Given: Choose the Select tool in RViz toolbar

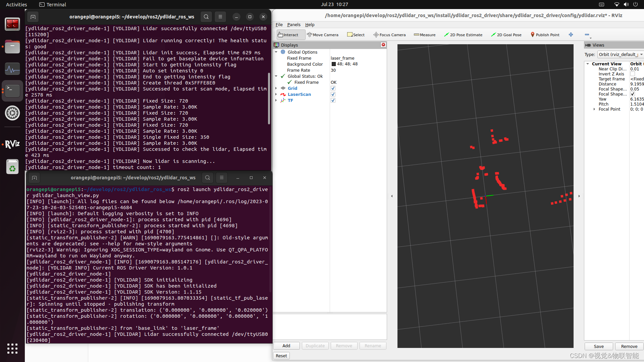Looking at the screenshot, I should click(x=356, y=35).
